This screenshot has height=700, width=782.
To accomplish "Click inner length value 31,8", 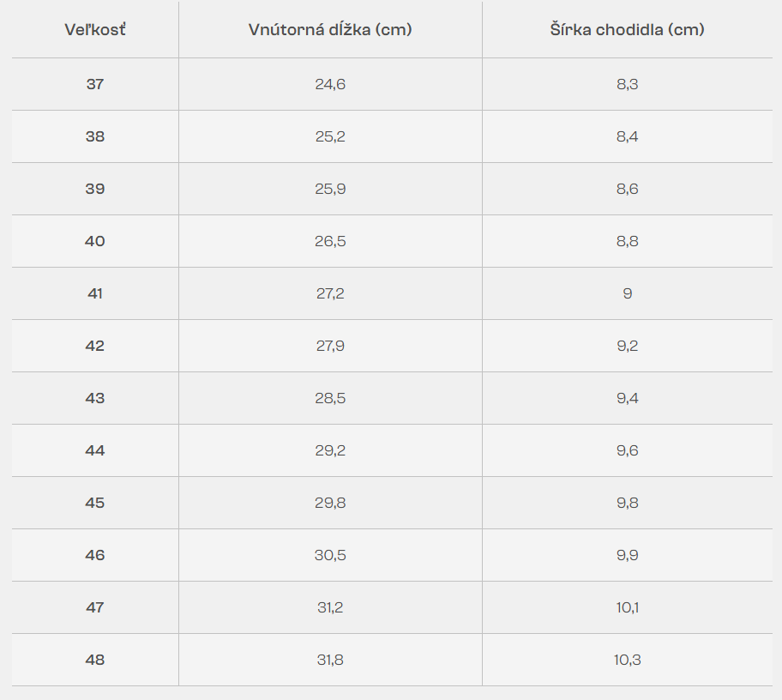I will tap(330, 660).
